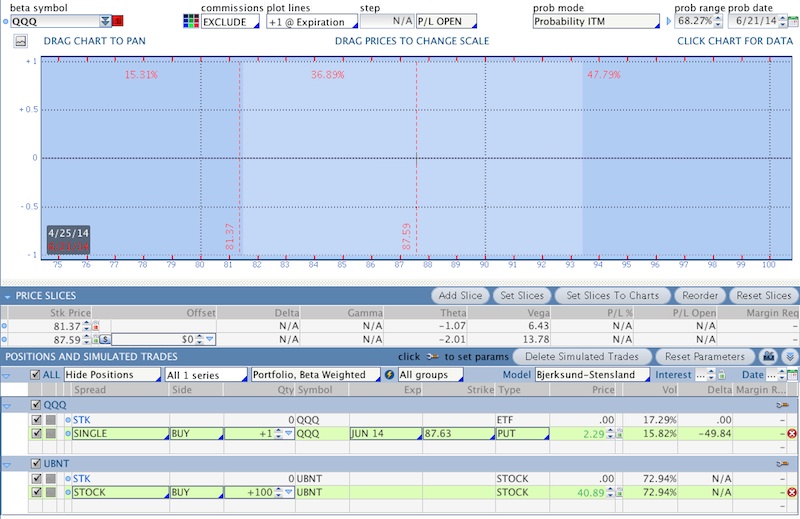Click the Set Slices button

(x=522, y=295)
